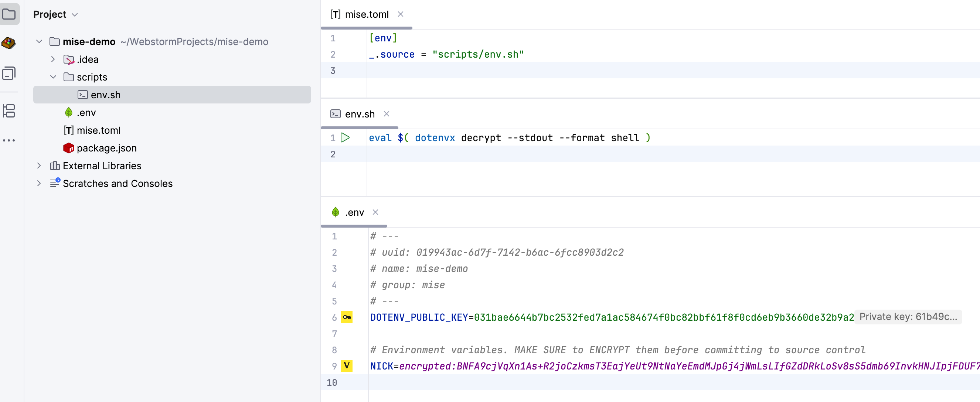980x402 pixels.
Task: Click the yellow V gutter icon on line 9
Action: [x=346, y=366]
